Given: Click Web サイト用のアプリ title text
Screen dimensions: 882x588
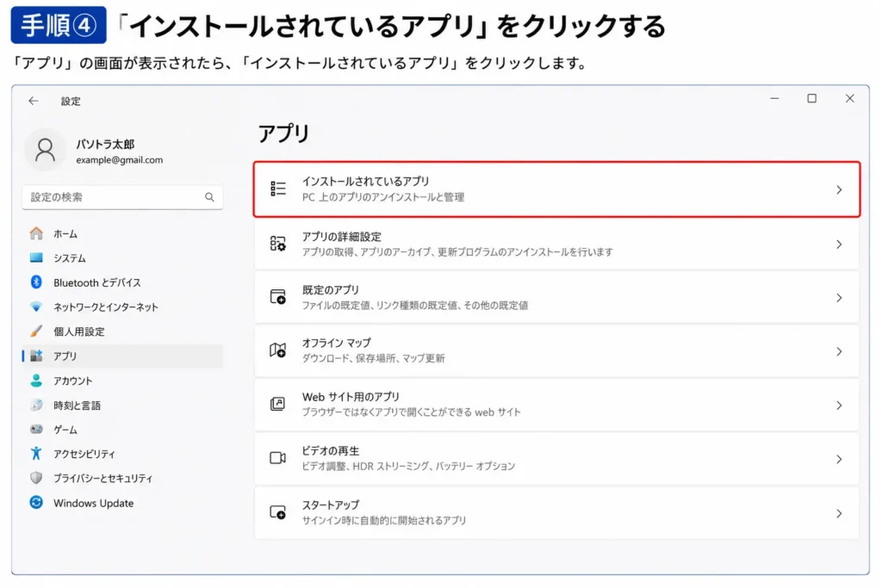Looking at the screenshot, I should pos(351,397).
